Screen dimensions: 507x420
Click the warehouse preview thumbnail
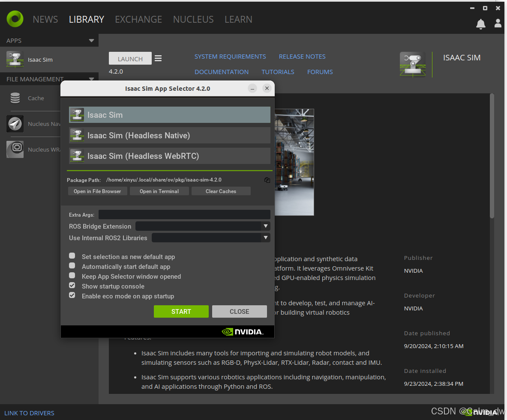(294, 162)
